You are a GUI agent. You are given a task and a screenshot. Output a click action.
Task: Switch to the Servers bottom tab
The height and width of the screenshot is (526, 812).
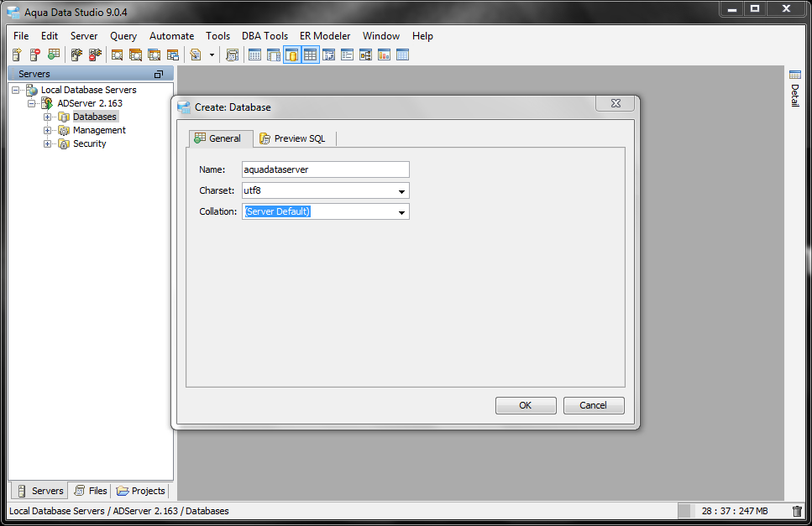point(40,491)
